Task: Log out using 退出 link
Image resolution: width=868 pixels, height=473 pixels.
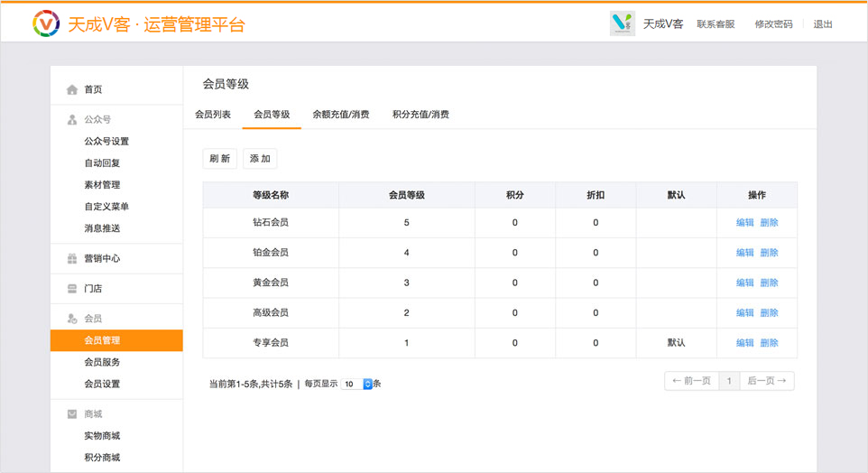Action: point(823,24)
